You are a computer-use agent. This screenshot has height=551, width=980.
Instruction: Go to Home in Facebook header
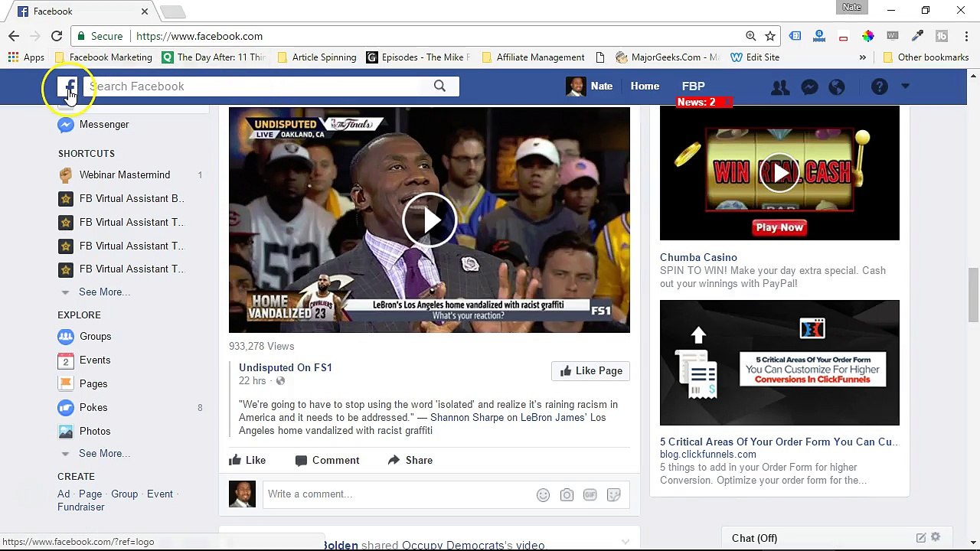point(645,86)
